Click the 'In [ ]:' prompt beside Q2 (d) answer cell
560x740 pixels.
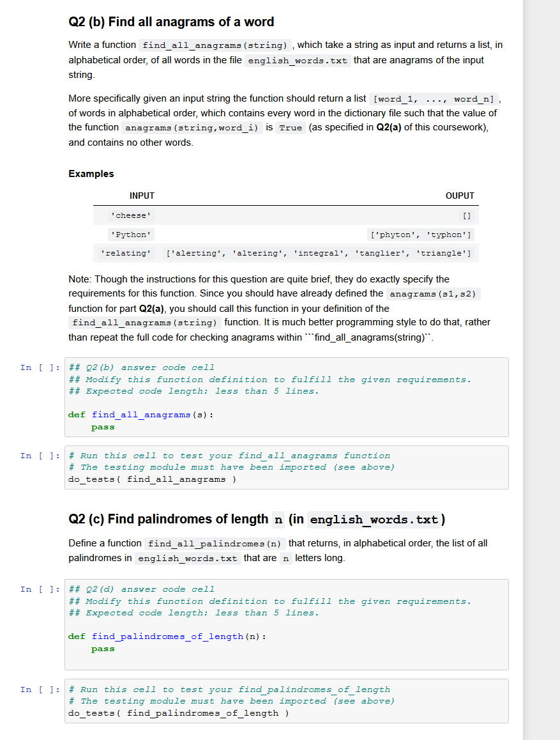(40, 589)
